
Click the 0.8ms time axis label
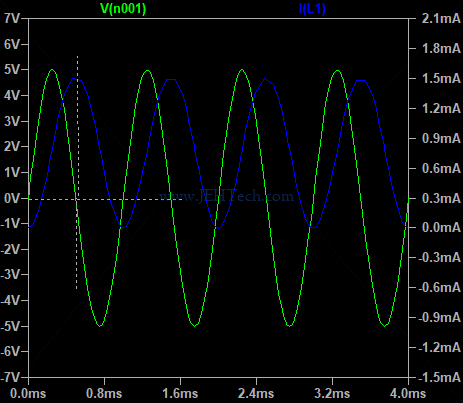[x=104, y=393]
